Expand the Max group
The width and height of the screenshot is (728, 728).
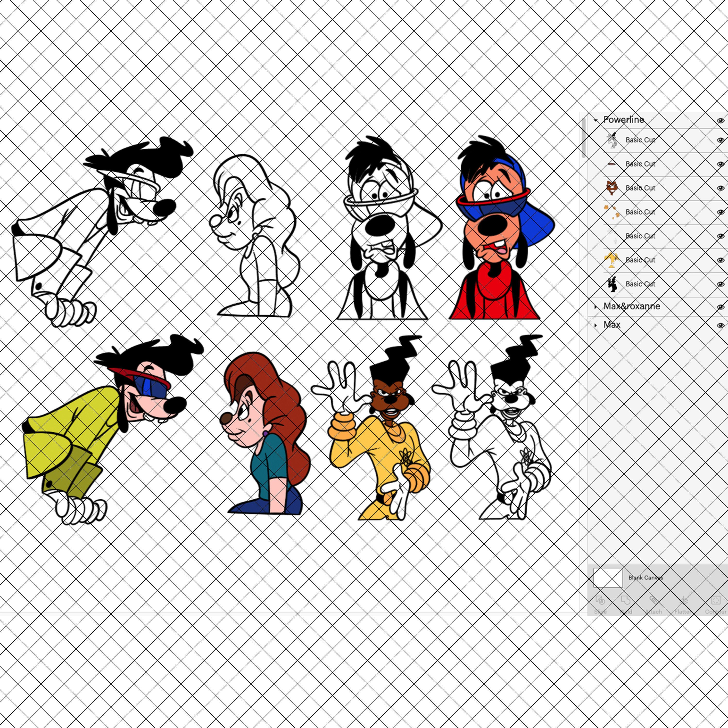(596, 324)
